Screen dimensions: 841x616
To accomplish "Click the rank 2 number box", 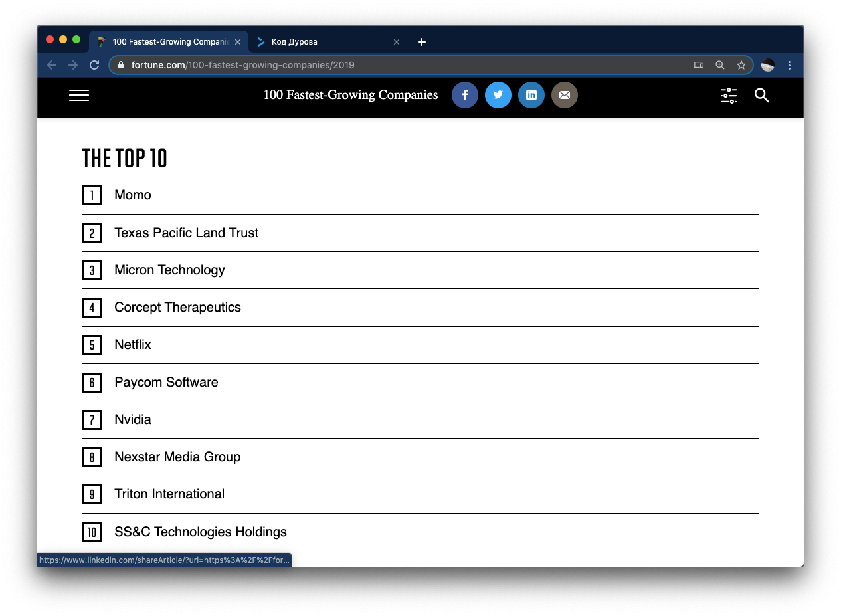I will point(92,233).
